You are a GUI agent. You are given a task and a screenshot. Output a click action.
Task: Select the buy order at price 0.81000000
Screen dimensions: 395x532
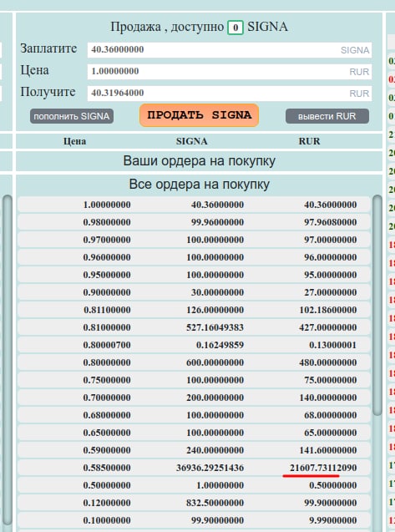point(194,327)
